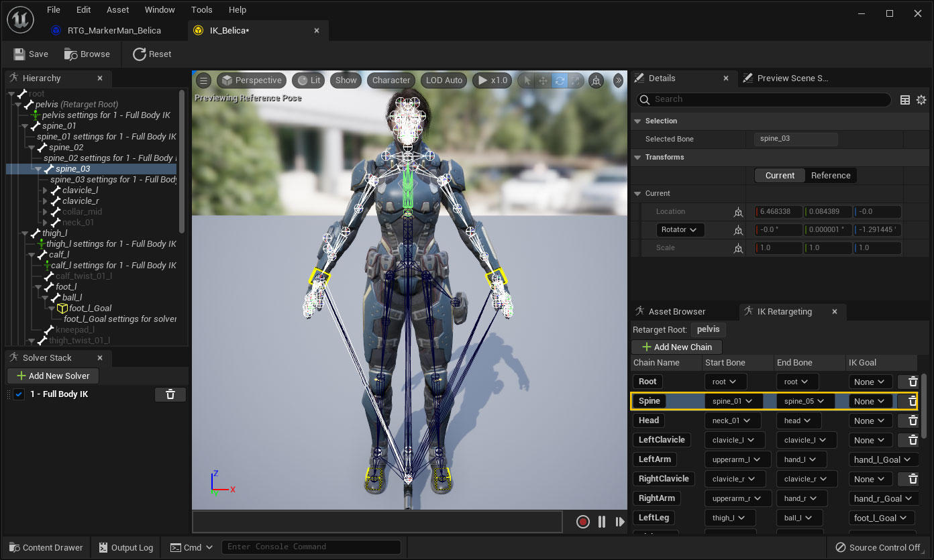Click the record button below viewport
This screenshot has width=934, height=560.
point(583,522)
